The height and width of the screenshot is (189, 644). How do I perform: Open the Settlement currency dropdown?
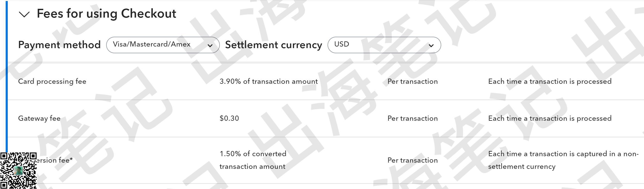pyautogui.click(x=384, y=45)
